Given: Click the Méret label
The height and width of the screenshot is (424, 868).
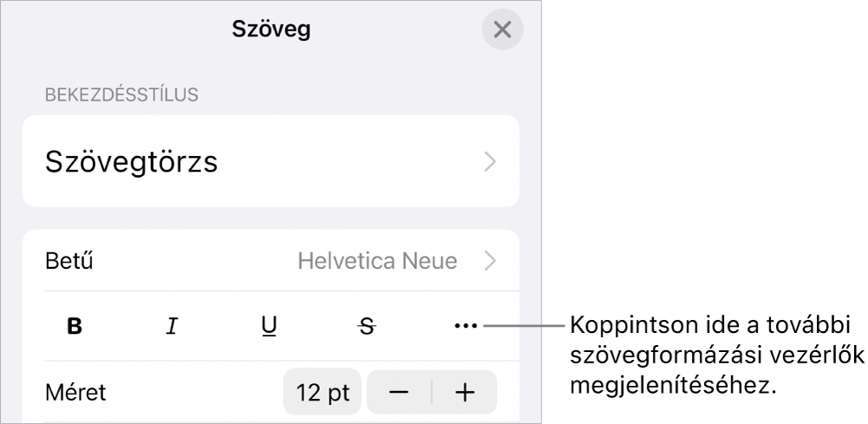Looking at the screenshot, I should (75, 393).
